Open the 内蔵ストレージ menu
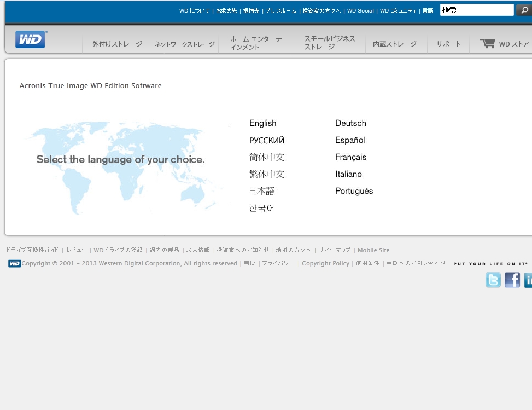 395,44
